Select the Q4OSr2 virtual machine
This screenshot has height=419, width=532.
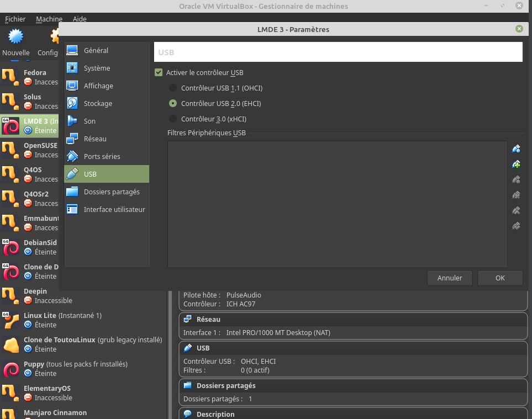[x=29, y=199]
